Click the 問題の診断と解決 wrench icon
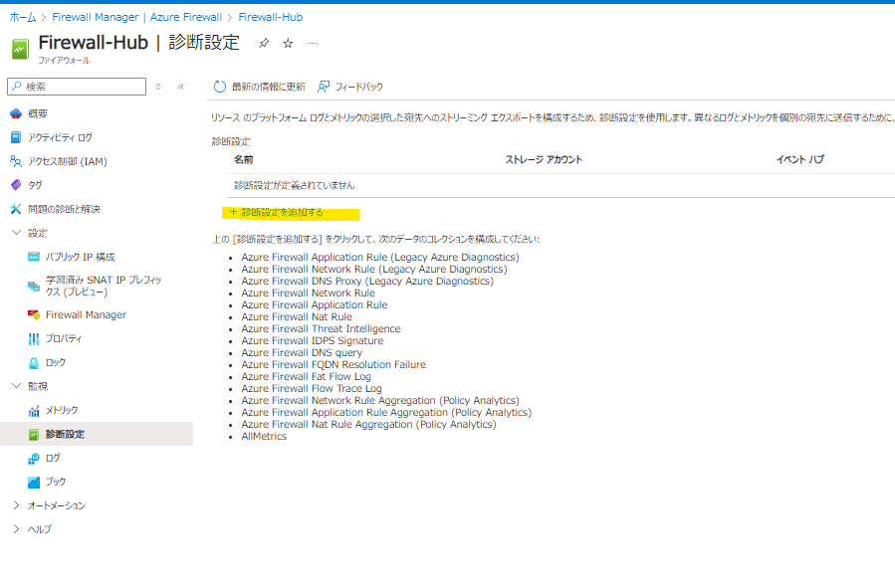Image resolution: width=895 pixels, height=588 pixels. coord(16,209)
